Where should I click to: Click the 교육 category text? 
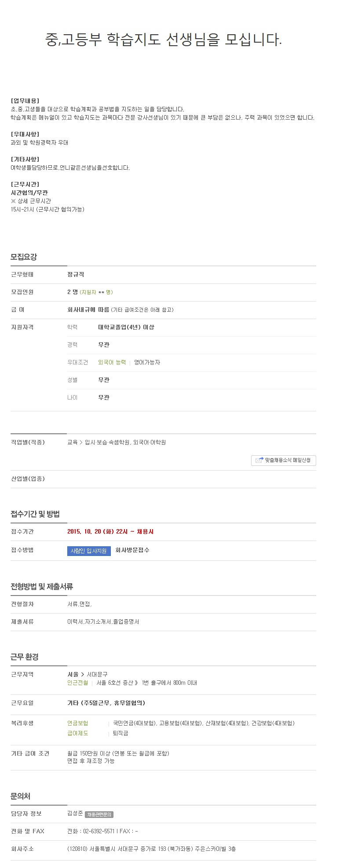click(72, 442)
